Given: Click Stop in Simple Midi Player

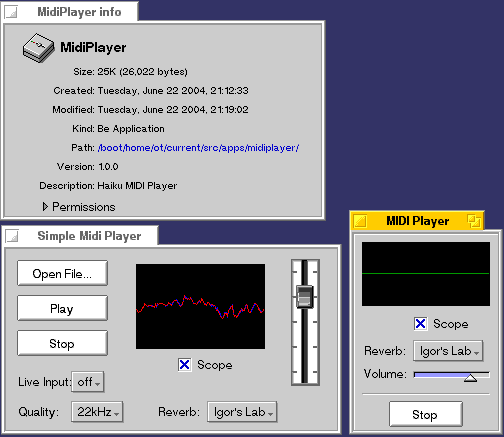Looking at the screenshot, I should 62,343.
